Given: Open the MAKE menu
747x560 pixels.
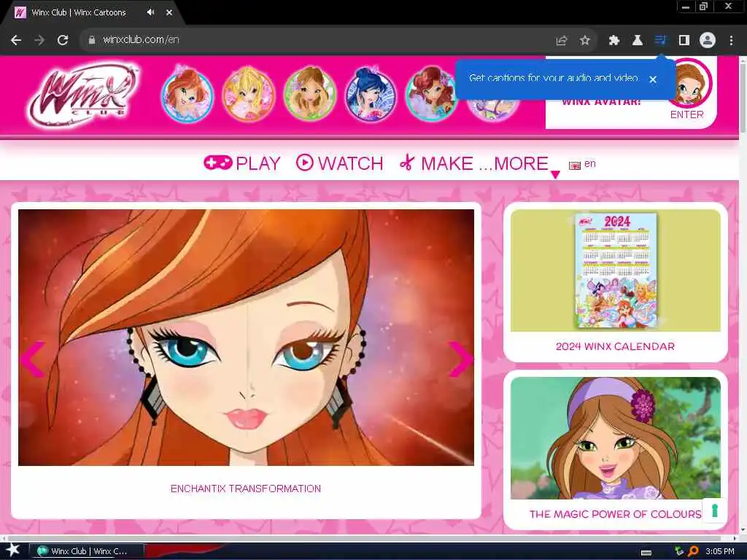Looking at the screenshot, I should [436, 163].
